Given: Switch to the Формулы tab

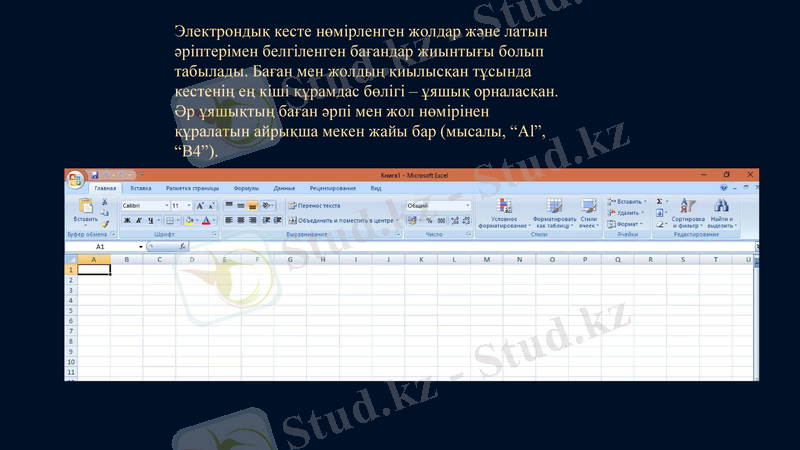Looking at the screenshot, I should (x=246, y=188).
